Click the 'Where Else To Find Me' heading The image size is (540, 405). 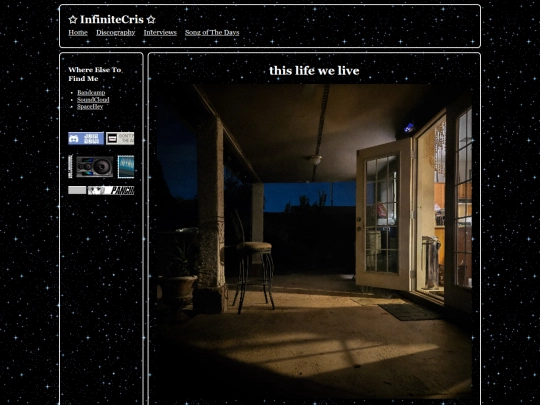pos(95,74)
